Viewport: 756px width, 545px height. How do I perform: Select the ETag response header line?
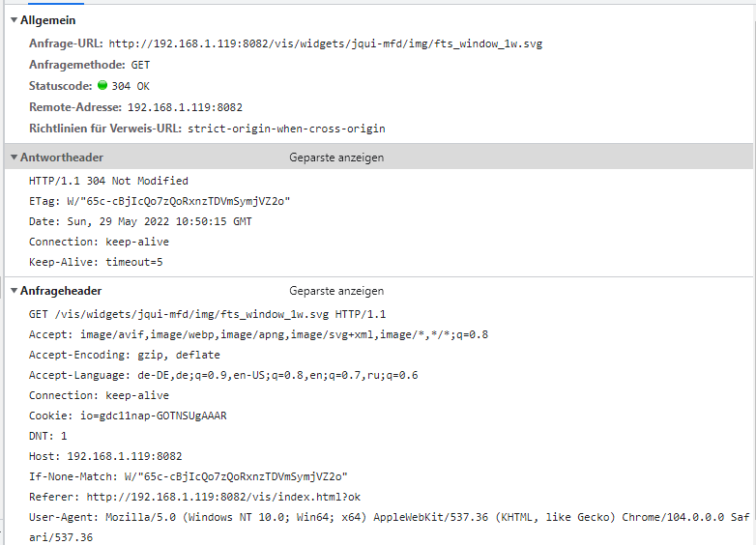point(160,201)
